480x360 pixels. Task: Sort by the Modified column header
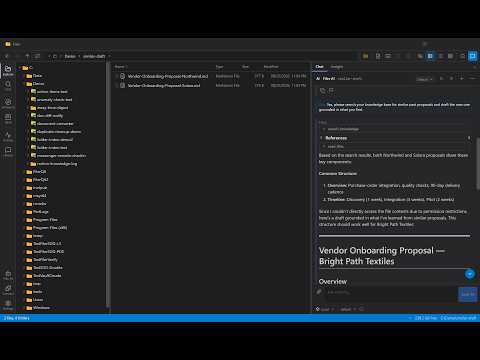coord(271,67)
